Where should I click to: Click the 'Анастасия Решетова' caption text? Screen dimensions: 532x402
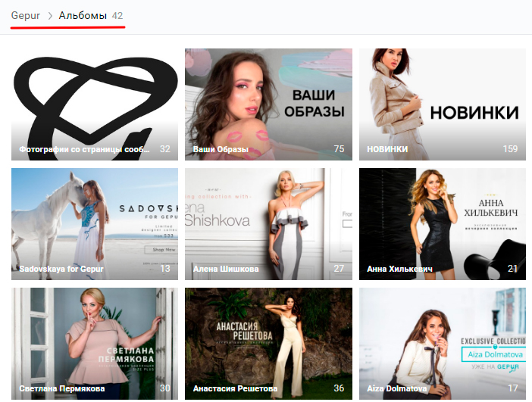coord(235,389)
